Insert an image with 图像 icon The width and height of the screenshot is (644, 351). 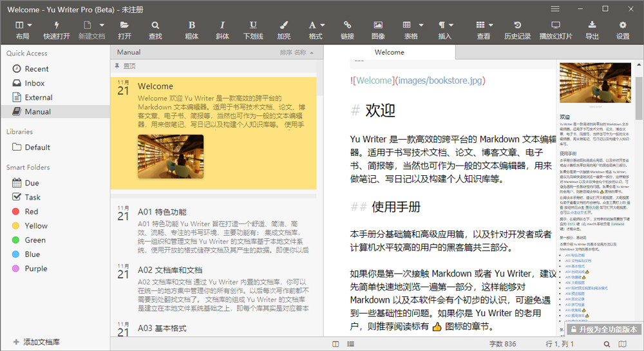click(378, 25)
